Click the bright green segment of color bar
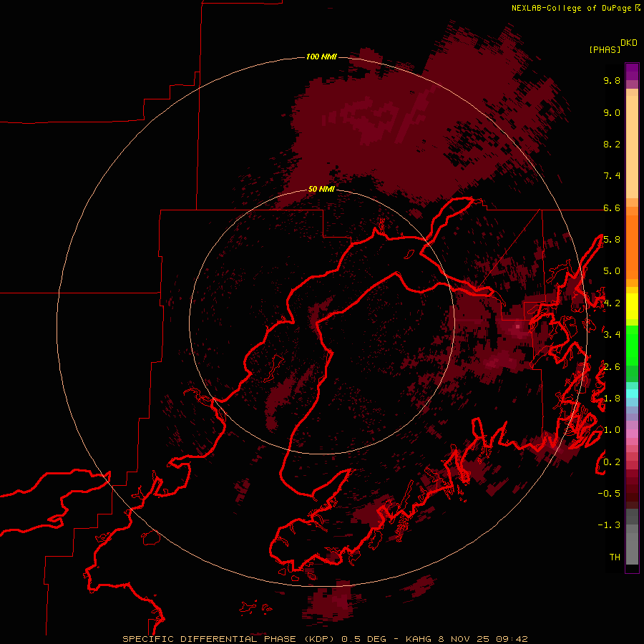Image resolution: width=644 pixels, height=644 pixels. coord(632,344)
